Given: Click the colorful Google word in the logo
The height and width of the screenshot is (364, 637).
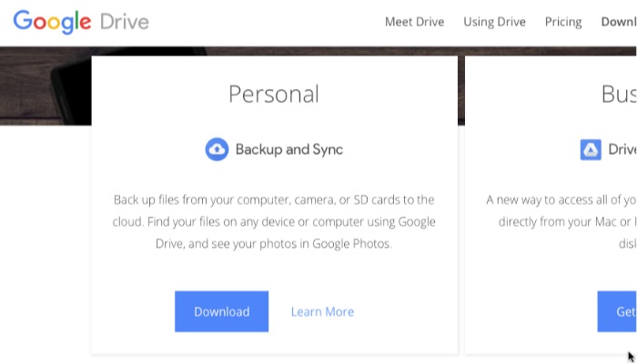Looking at the screenshot, I should pos(54,22).
